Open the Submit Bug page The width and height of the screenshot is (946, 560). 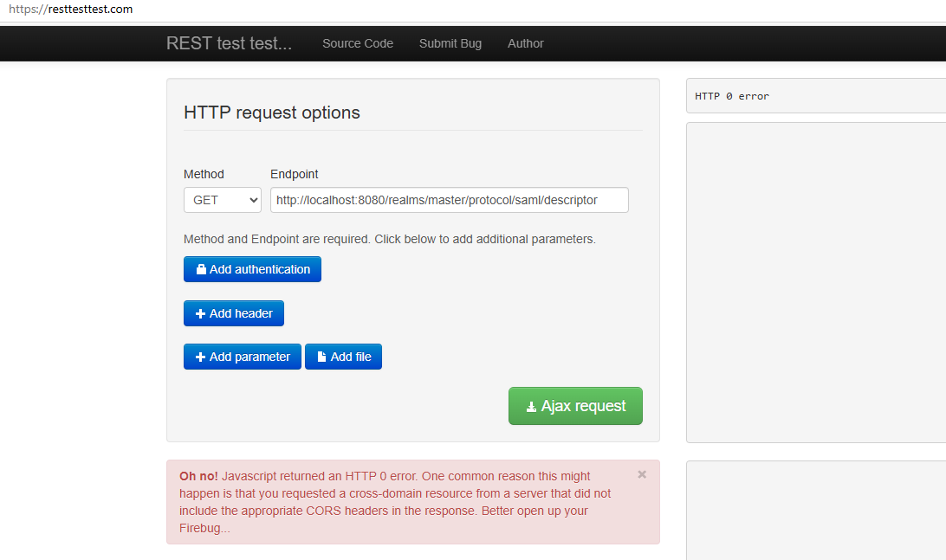[450, 43]
